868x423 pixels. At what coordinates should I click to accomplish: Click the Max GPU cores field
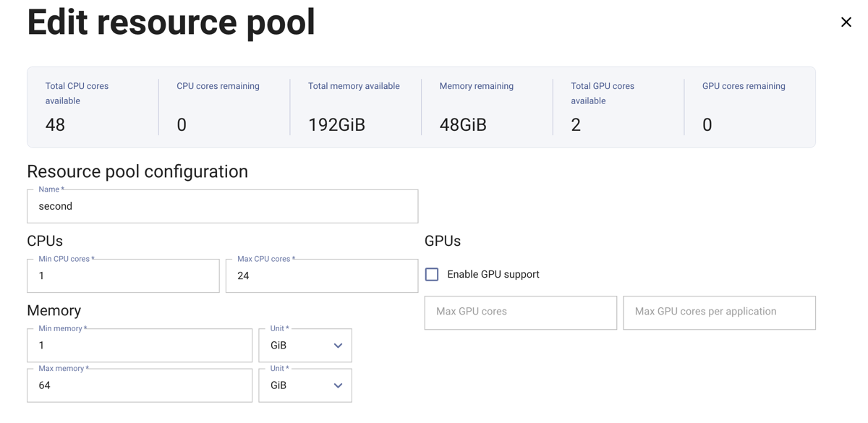coord(520,312)
